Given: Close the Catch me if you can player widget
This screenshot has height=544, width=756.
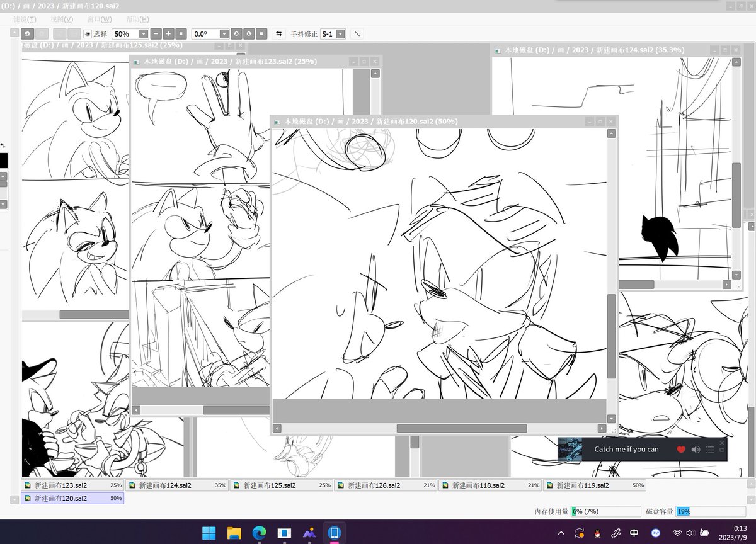Looking at the screenshot, I should [722, 443].
